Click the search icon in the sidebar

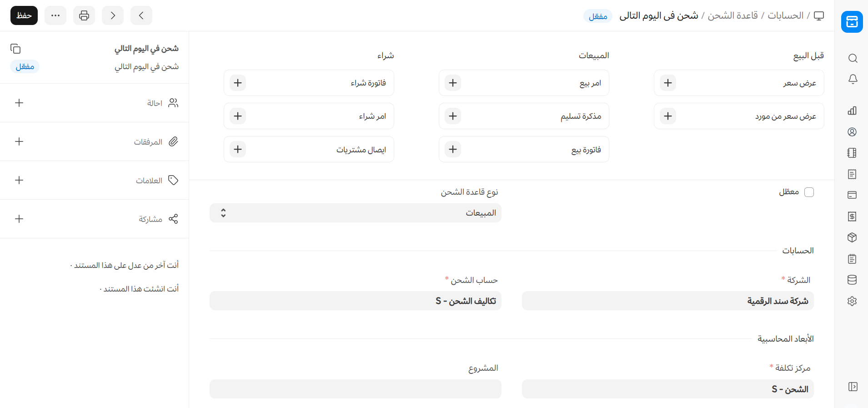[x=853, y=58]
